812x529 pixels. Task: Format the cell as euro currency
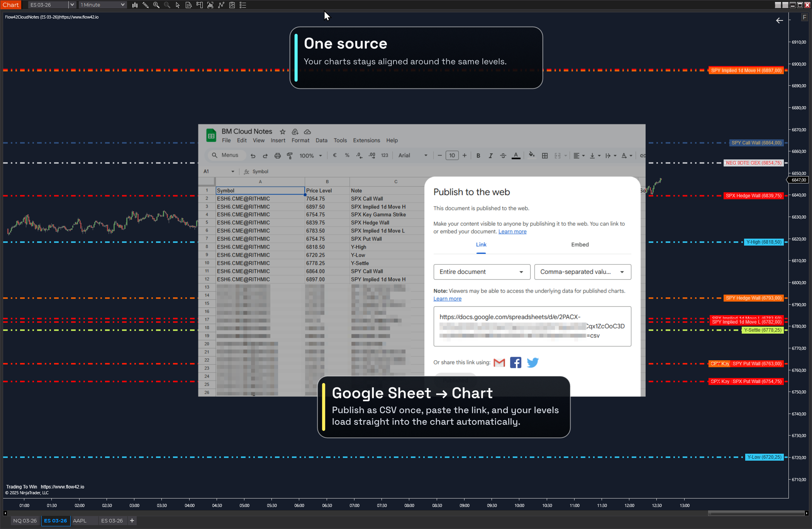(335, 156)
